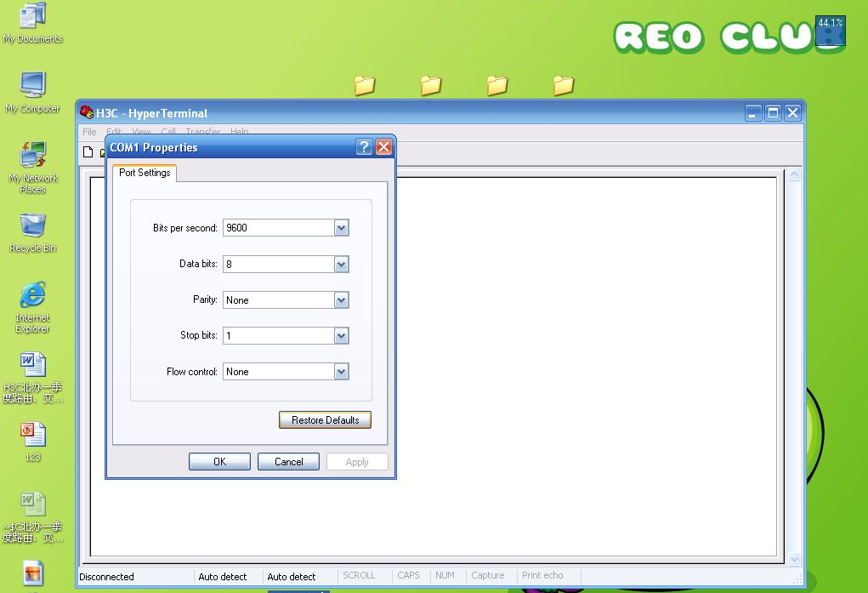Open the Call menu in HyperTerminal
The height and width of the screenshot is (593, 868).
coord(168,131)
